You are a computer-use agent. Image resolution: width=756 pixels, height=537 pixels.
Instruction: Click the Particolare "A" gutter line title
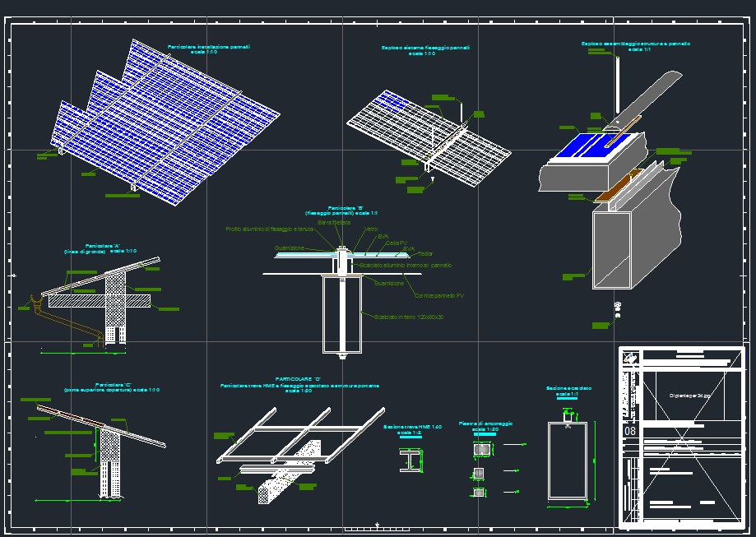pyautogui.click(x=103, y=248)
